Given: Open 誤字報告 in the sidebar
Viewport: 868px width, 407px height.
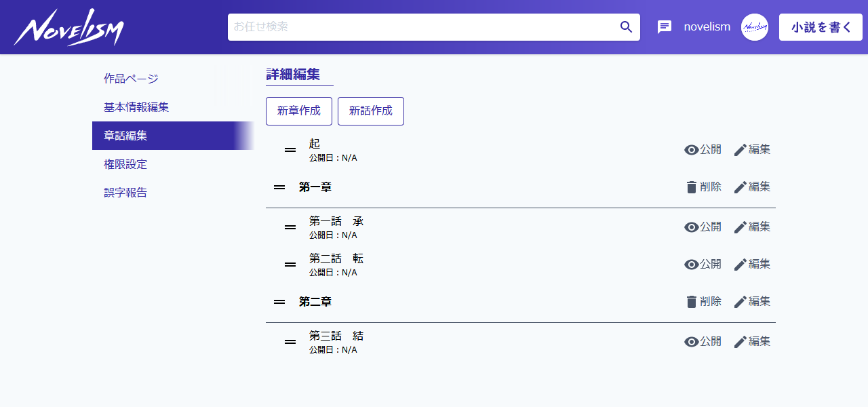Looking at the screenshot, I should point(125,193).
